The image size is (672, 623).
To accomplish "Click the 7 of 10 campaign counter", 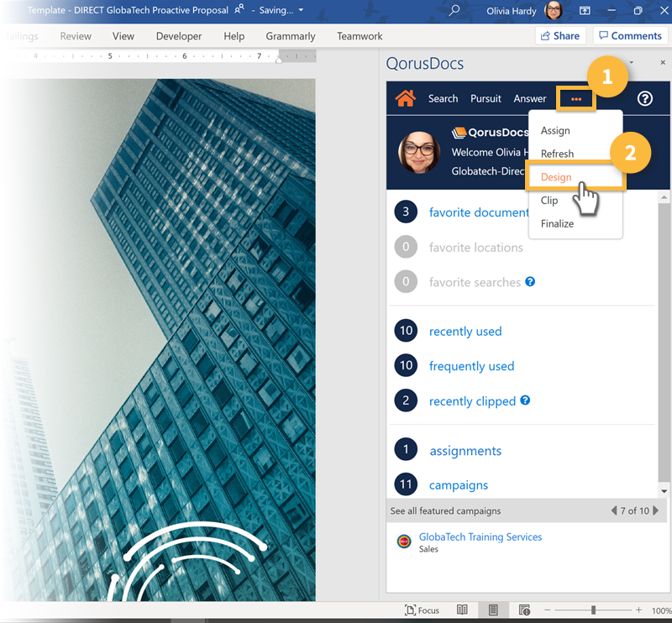I will pos(634,510).
